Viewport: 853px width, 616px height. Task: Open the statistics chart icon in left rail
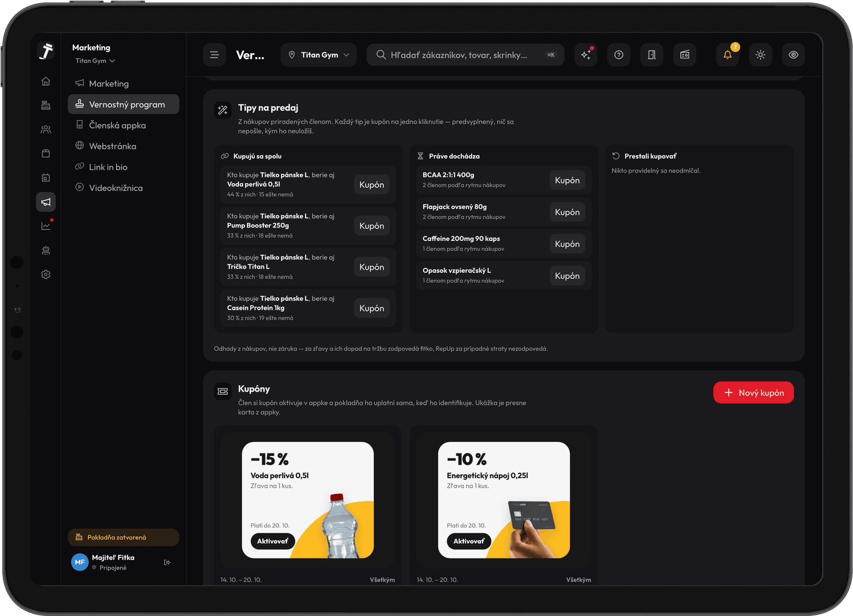point(46,226)
